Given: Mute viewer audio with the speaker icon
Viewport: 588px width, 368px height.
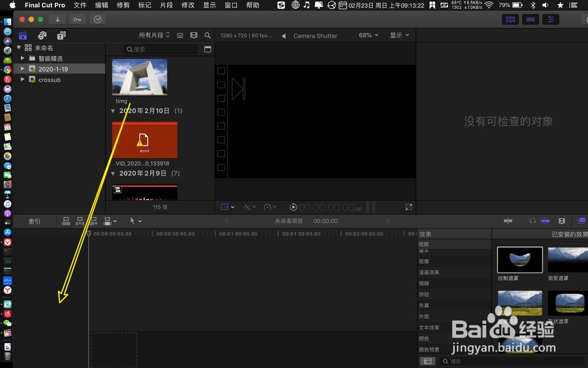Looking at the screenshot, I should click(x=283, y=35).
